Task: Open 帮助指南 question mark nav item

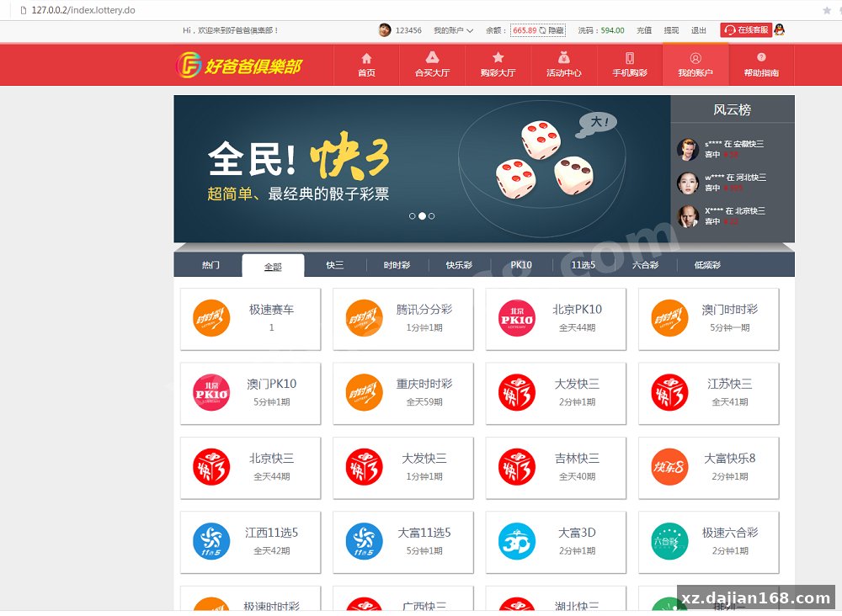Action: (x=761, y=65)
